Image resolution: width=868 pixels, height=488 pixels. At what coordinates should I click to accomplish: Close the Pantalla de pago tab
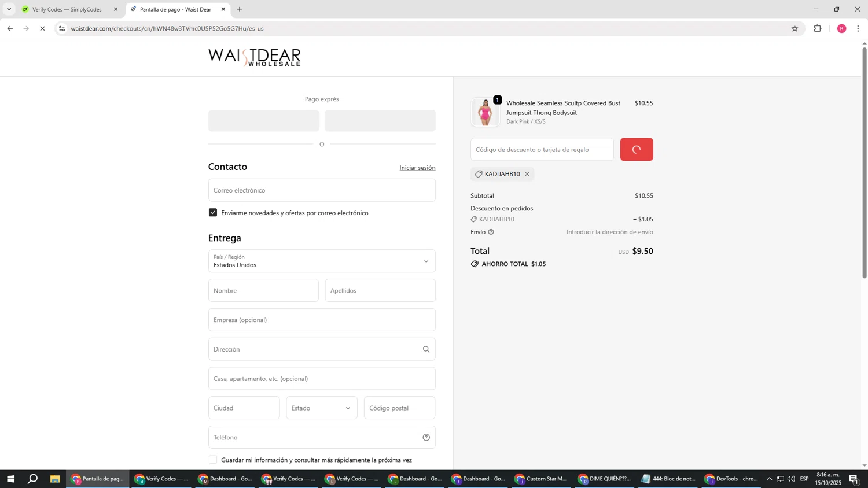point(223,9)
